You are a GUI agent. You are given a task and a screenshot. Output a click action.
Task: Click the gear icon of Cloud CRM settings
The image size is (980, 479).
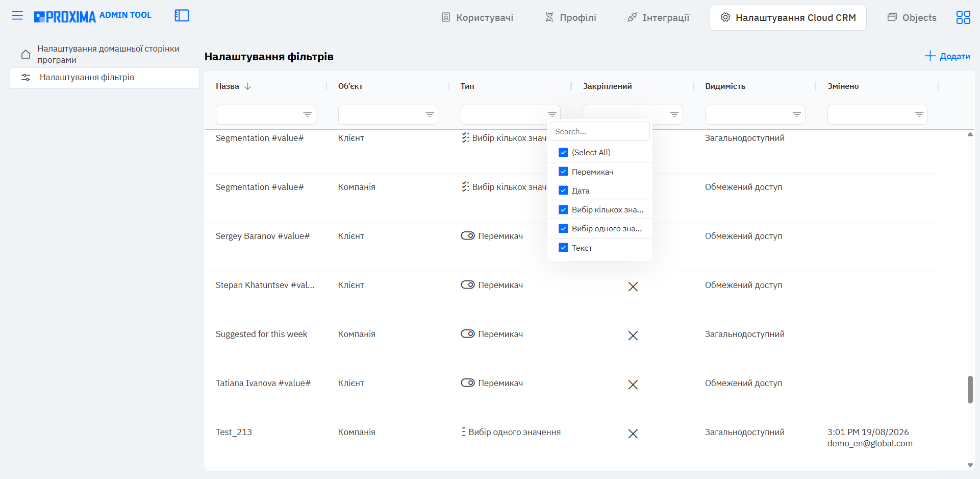[x=725, y=17]
